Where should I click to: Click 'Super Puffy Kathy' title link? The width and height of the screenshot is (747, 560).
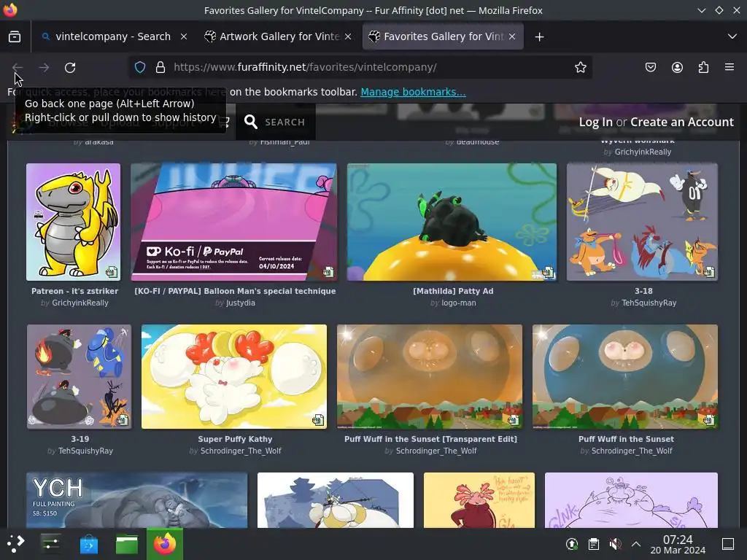tap(236, 439)
